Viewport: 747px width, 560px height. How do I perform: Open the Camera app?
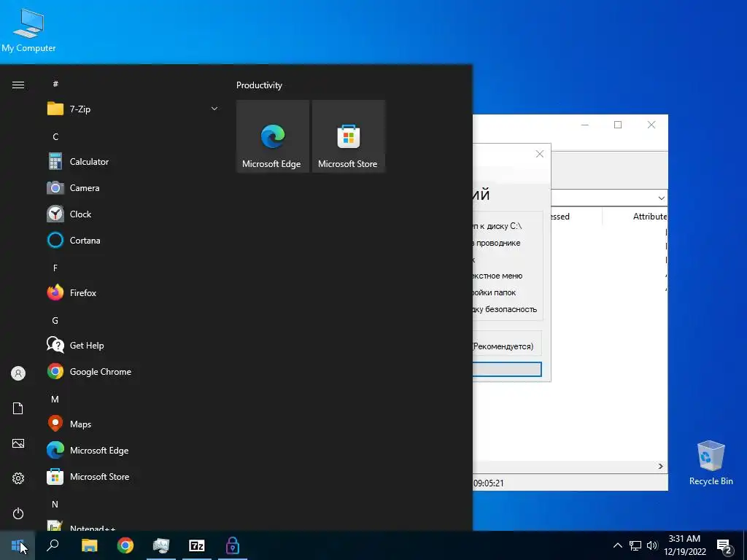pos(133,187)
